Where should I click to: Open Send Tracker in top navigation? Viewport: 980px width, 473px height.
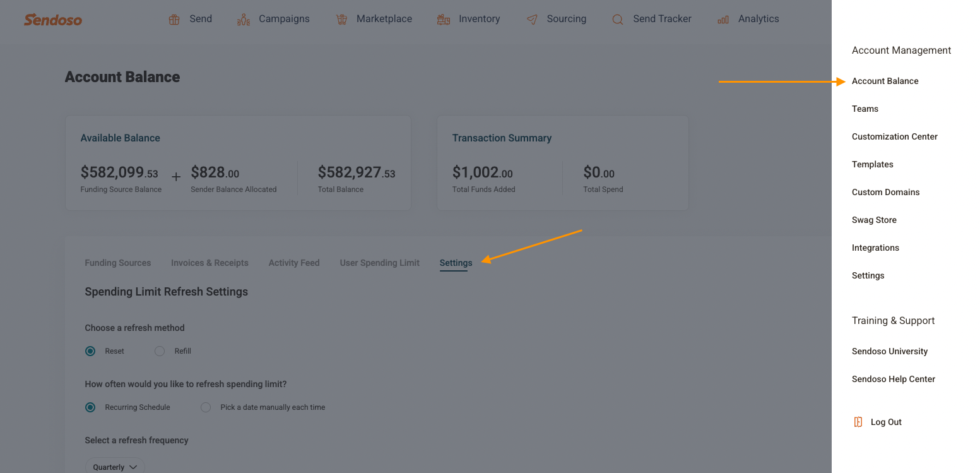(x=663, y=19)
